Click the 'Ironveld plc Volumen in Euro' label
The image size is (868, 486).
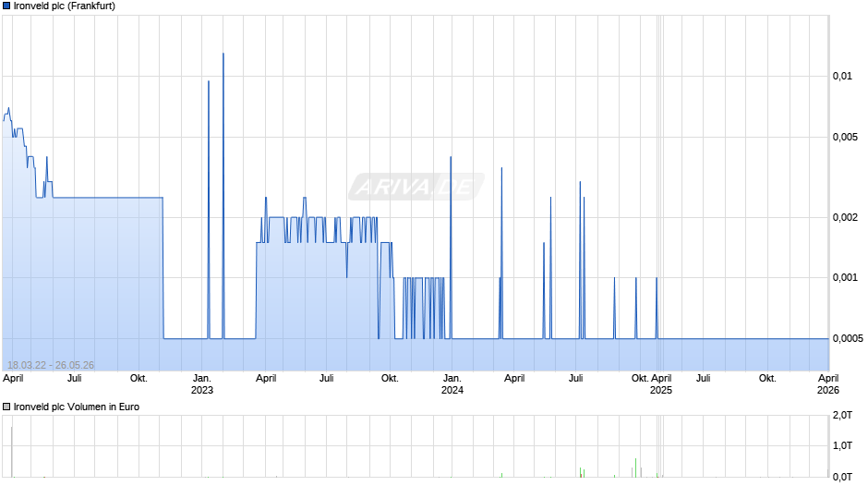coord(77,407)
